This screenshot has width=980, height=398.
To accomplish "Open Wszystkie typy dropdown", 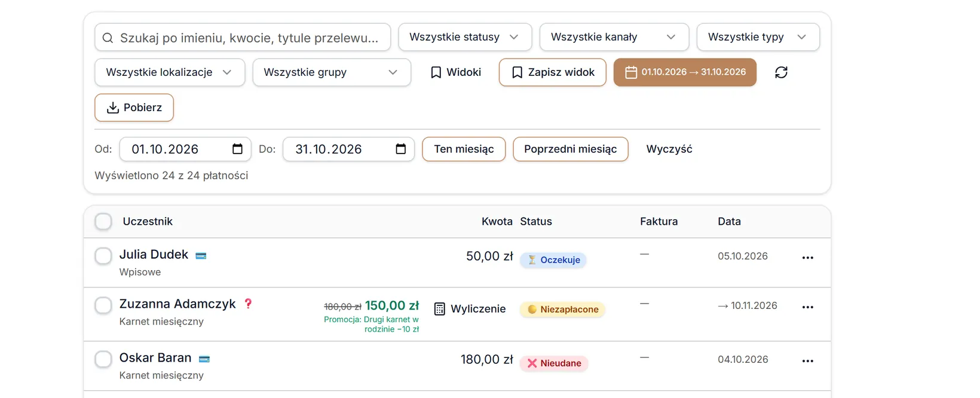I will click(758, 37).
